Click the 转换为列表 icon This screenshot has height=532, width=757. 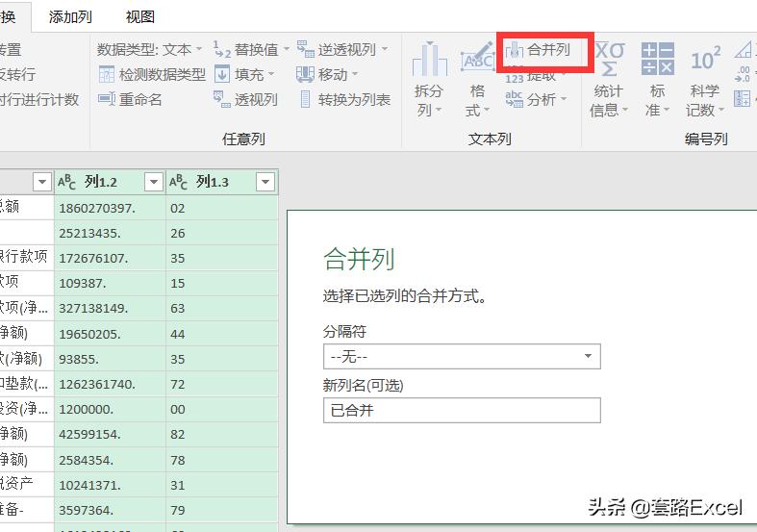tap(306, 99)
